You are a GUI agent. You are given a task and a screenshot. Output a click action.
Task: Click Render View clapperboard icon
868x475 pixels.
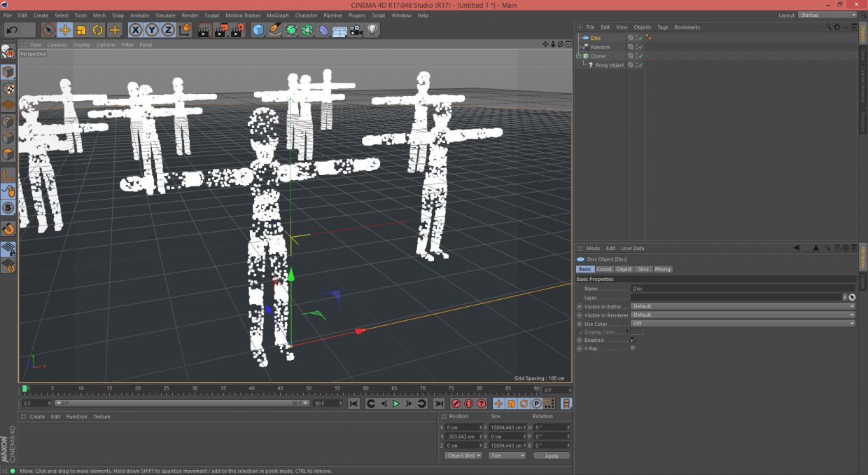coord(204,30)
